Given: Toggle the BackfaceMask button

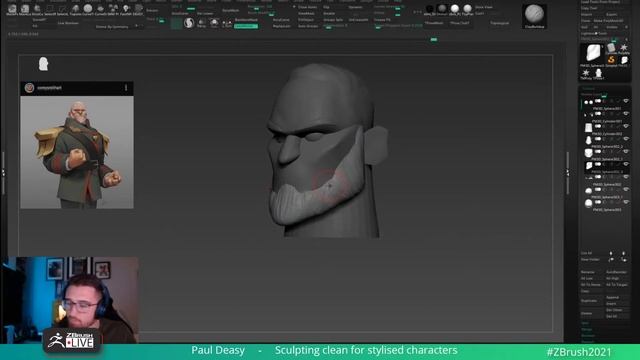Looking at the screenshot, I should (x=246, y=20).
